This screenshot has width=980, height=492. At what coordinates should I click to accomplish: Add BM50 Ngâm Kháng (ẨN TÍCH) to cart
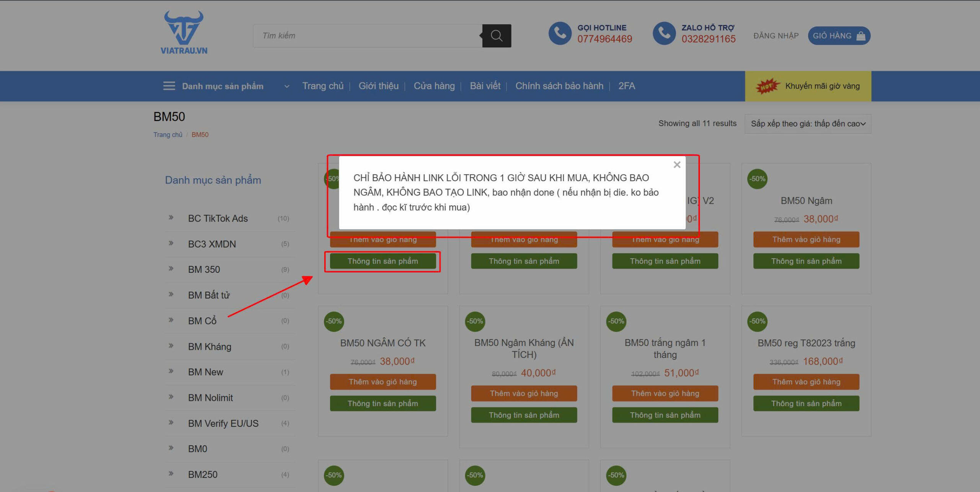pos(524,394)
